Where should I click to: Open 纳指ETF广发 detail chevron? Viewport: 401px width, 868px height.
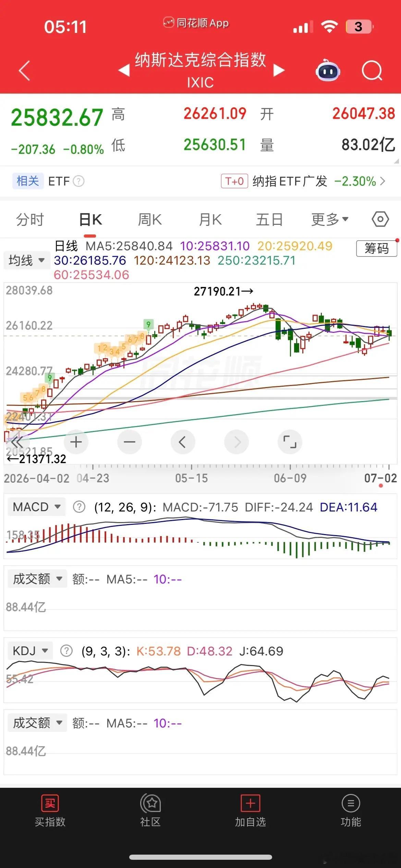pyautogui.click(x=383, y=181)
